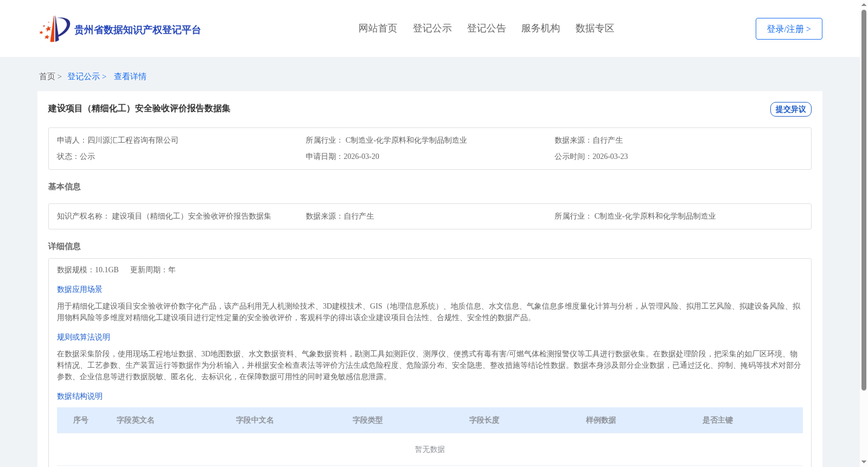Click 首页 breadcrumb link
868x467 pixels.
(47, 76)
